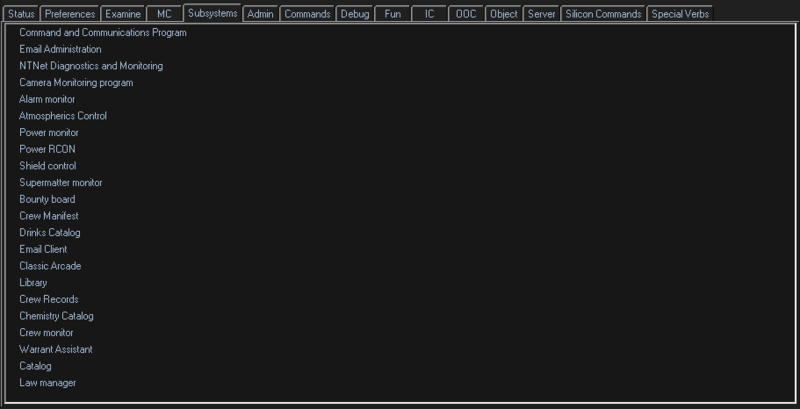Open Email Administration subsystem
This screenshot has width=800, height=409.
tap(60, 49)
